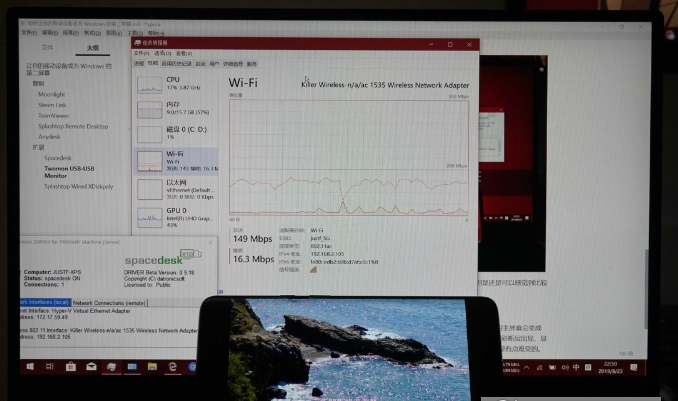Switch to Task Manager 进程 tab
The width and height of the screenshot is (678, 401).
[x=139, y=64]
